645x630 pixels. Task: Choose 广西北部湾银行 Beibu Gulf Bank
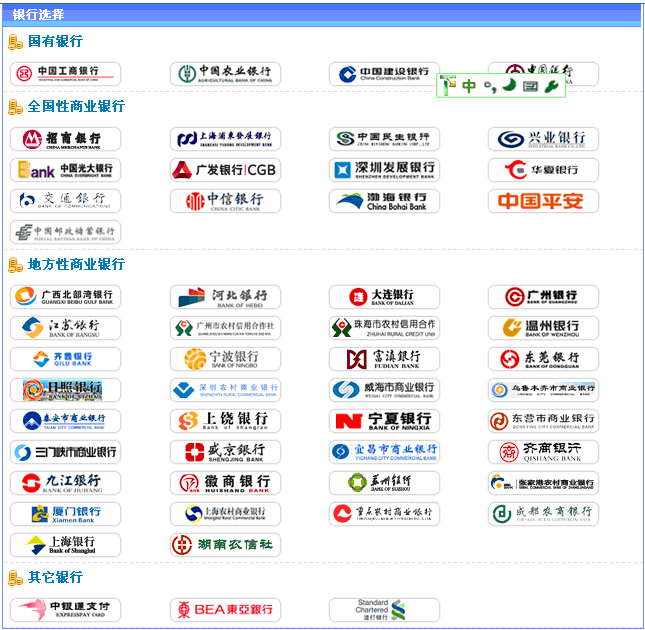coord(65,297)
